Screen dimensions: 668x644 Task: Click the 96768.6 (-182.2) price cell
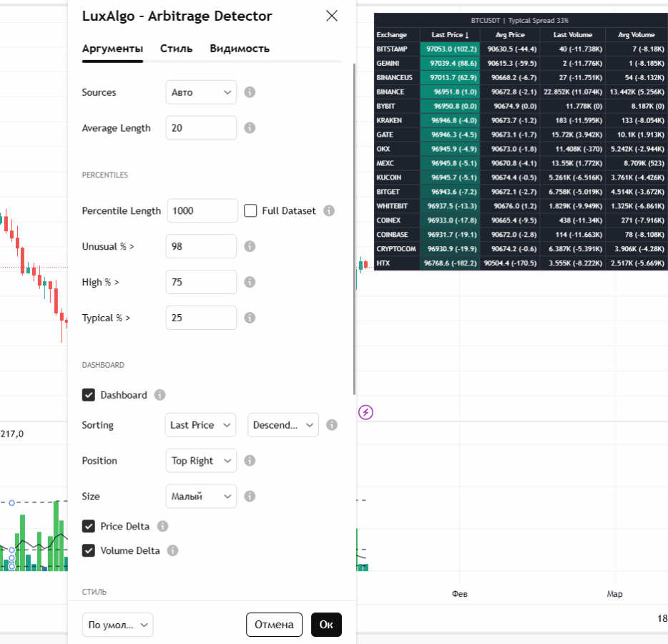[451, 263]
